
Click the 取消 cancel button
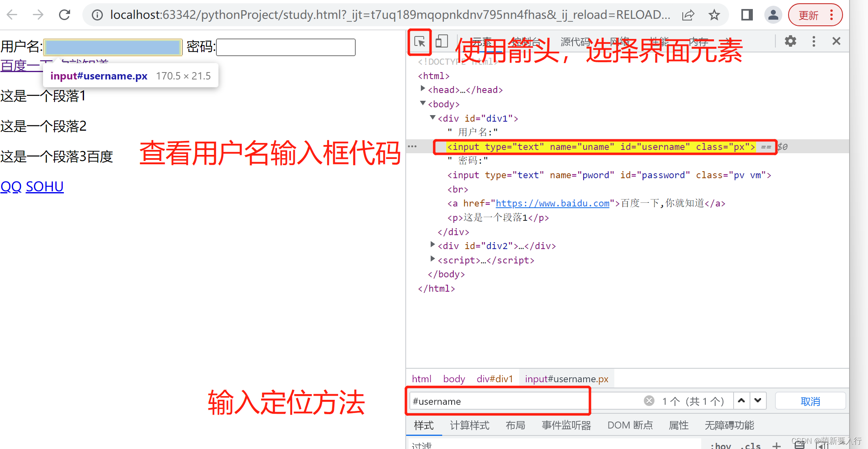(810, 401)
